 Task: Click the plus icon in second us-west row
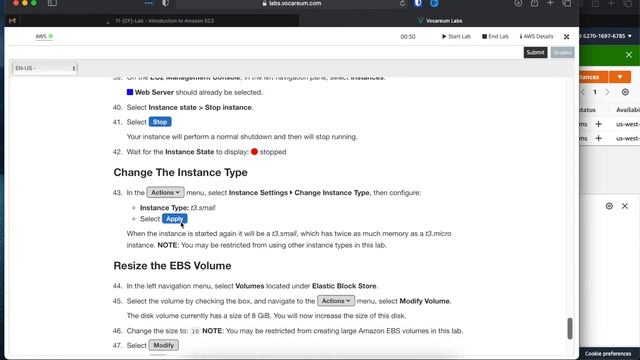(x=598, y=138)
